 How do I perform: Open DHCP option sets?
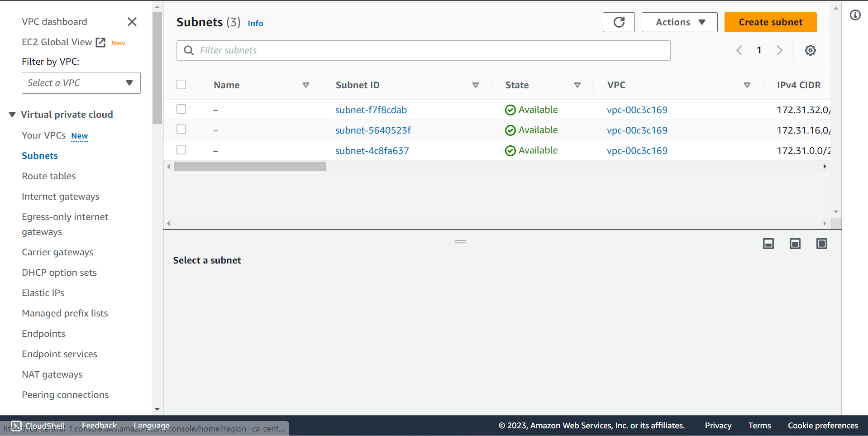[x=59, y=273]
